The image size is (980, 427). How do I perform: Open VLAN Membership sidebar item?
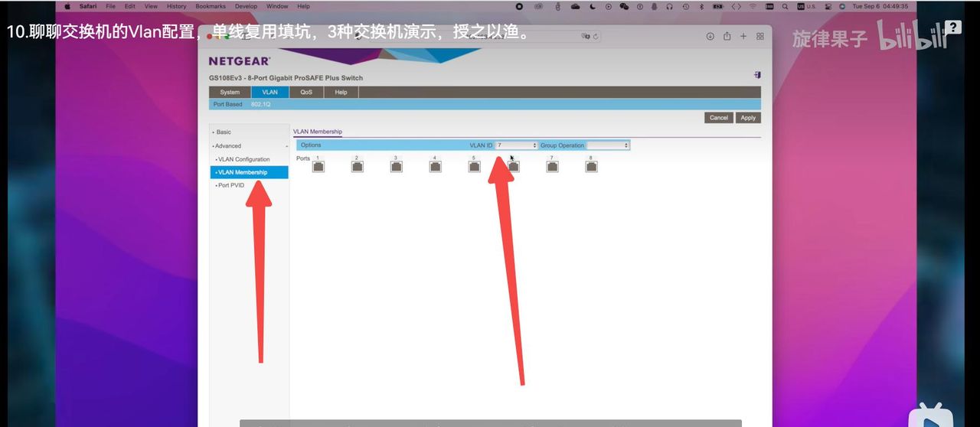click(x=250, y=172)
